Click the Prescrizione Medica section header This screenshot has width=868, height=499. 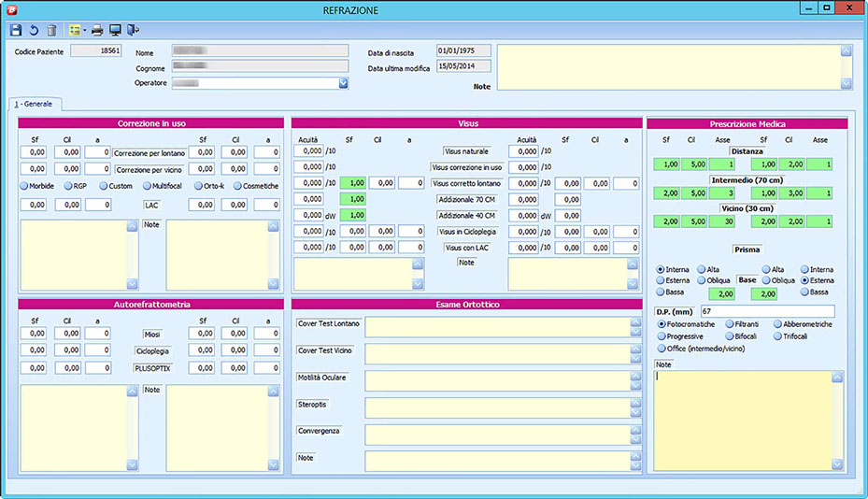pos(747,123)
